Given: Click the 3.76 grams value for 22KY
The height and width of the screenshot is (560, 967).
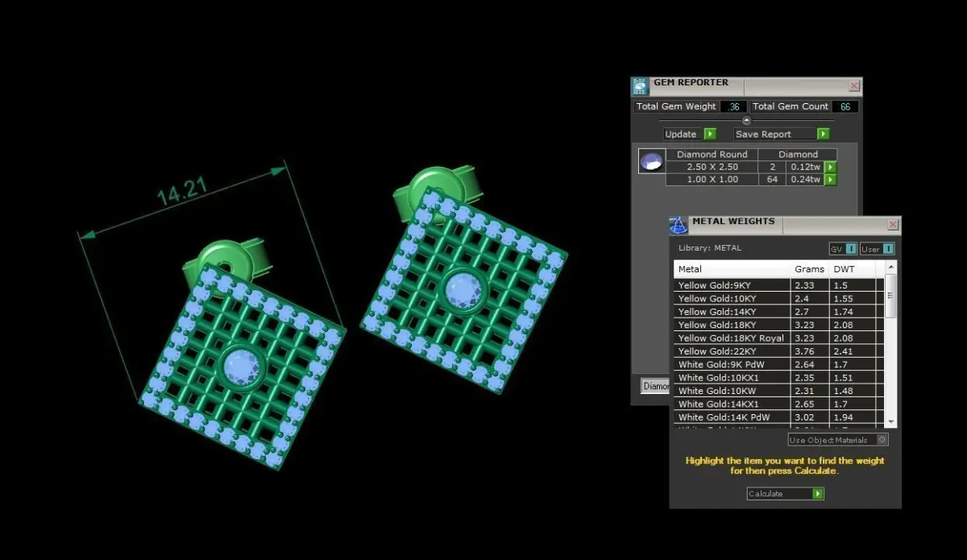Looking at the screenshot, I should point(804,351).
